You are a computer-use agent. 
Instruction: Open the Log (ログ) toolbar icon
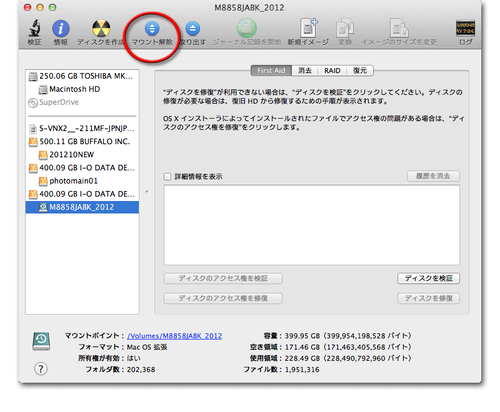click(x=465, y=28)
